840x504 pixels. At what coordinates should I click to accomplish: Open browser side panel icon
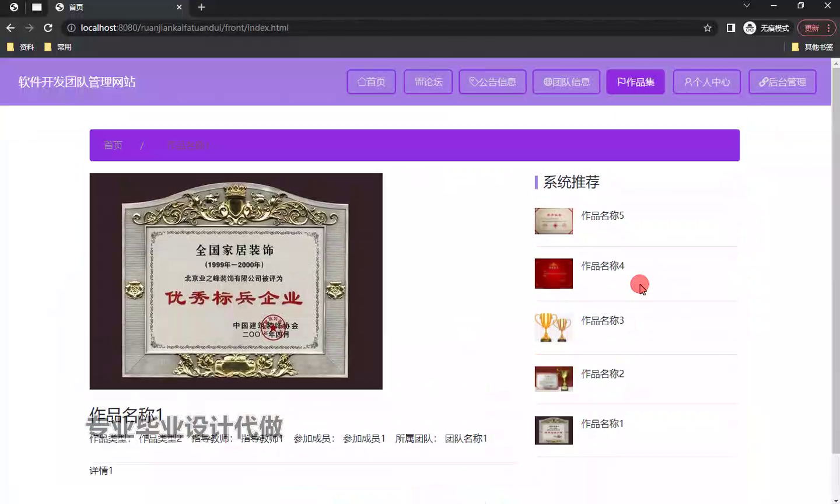coord(730,28)
